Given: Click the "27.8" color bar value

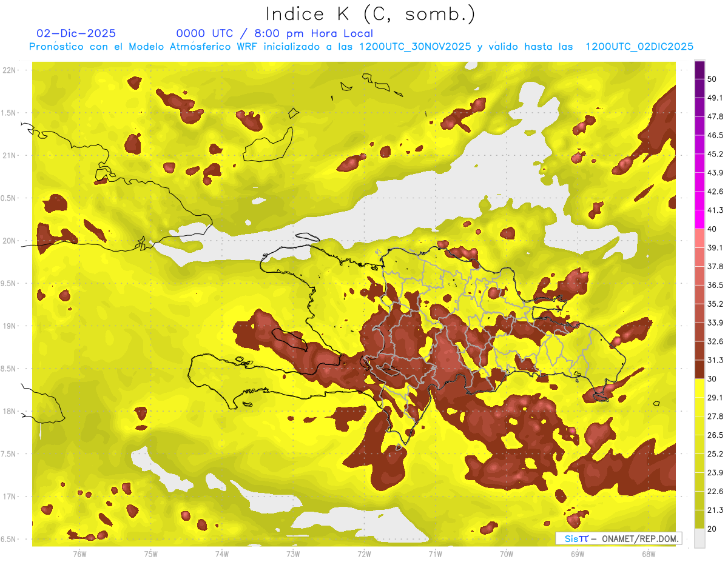Looking at the screenshot, I should click(x=715, y=416).
